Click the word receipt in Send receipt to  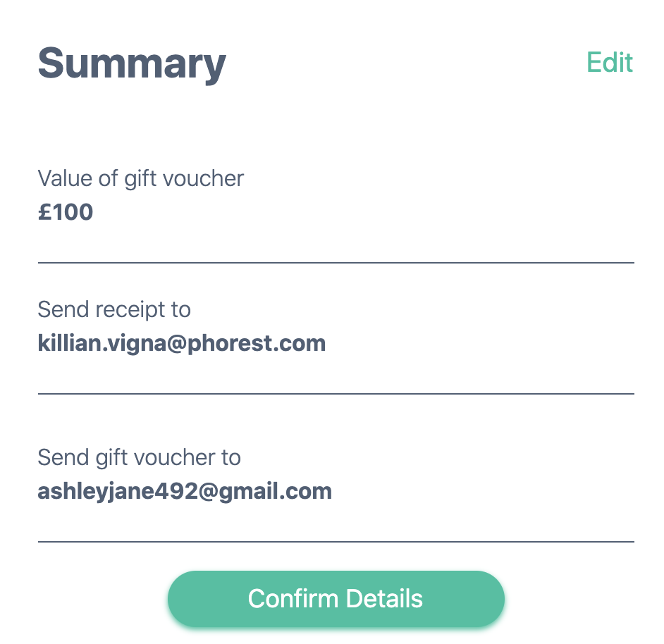click(130, 310)
